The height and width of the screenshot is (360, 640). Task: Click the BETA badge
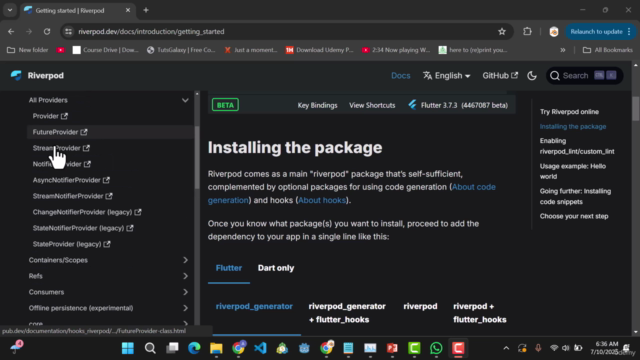225,105
